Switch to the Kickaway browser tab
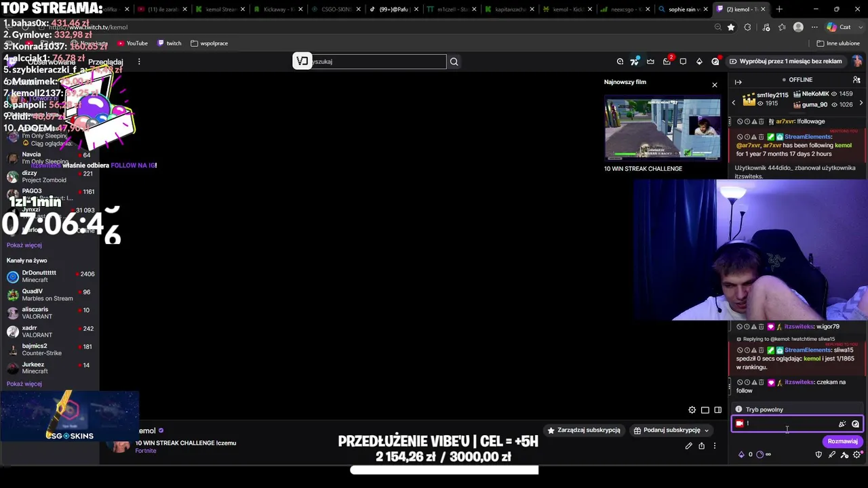The image size is (868, 488). tap(278, 9)
